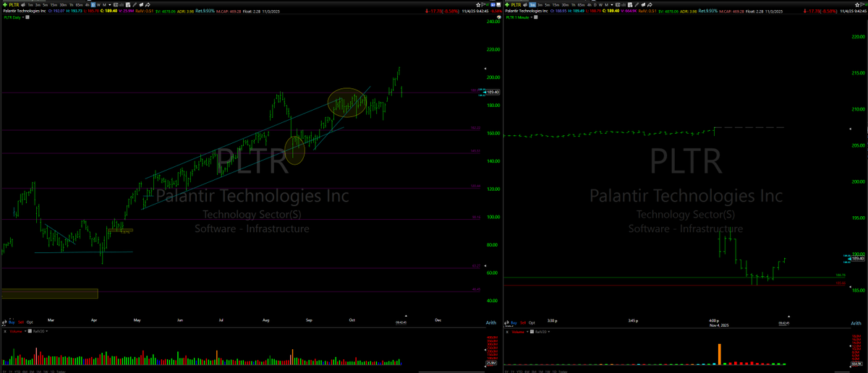The height and width of the screenshot is (373, 868).
Task: Open PLTR Daily chart template dropdown
Action: click(23, 17)
